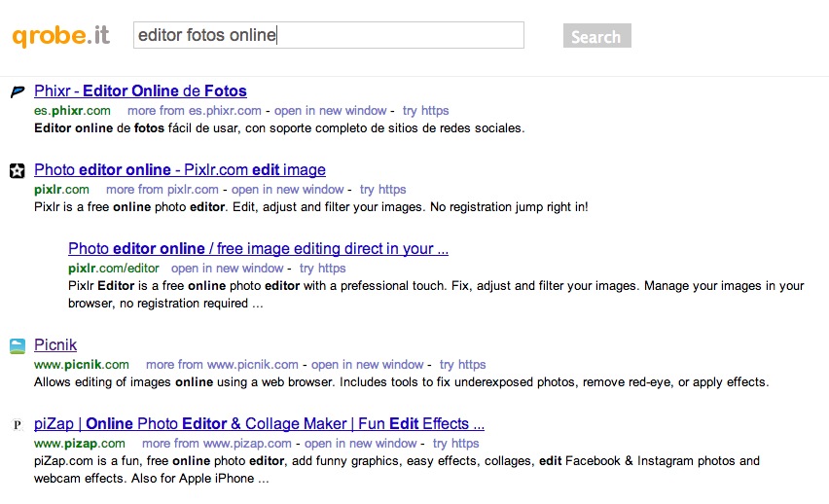829x504 pixels.
Task: Click the Picnik favicon icon
Action: tap(17, 346)
